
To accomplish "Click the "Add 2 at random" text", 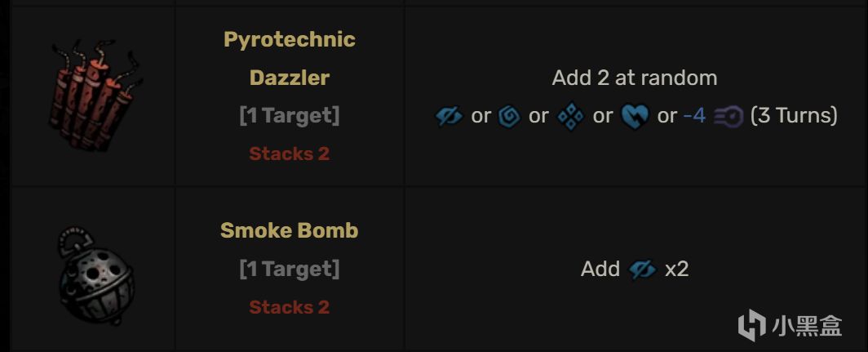I will 635,78.
